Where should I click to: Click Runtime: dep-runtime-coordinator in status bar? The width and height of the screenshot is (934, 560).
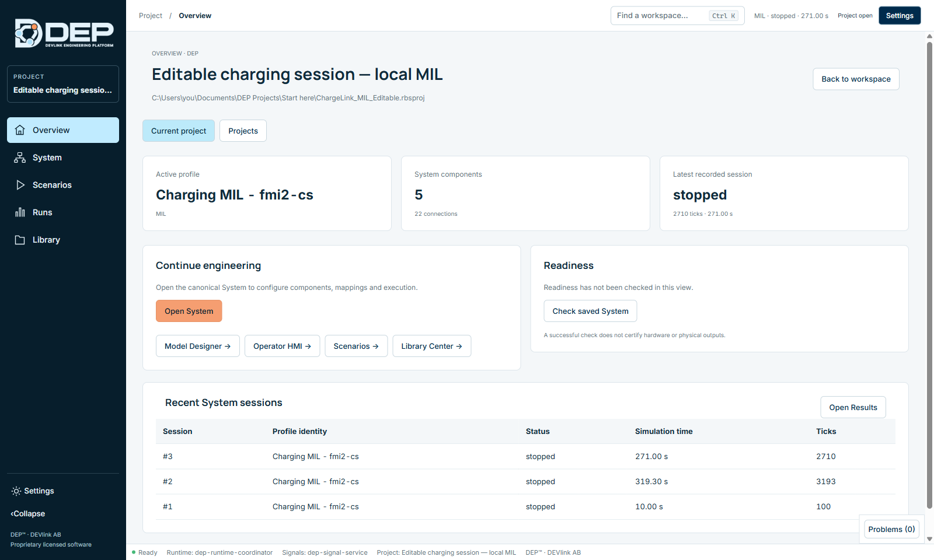(219, 552)
